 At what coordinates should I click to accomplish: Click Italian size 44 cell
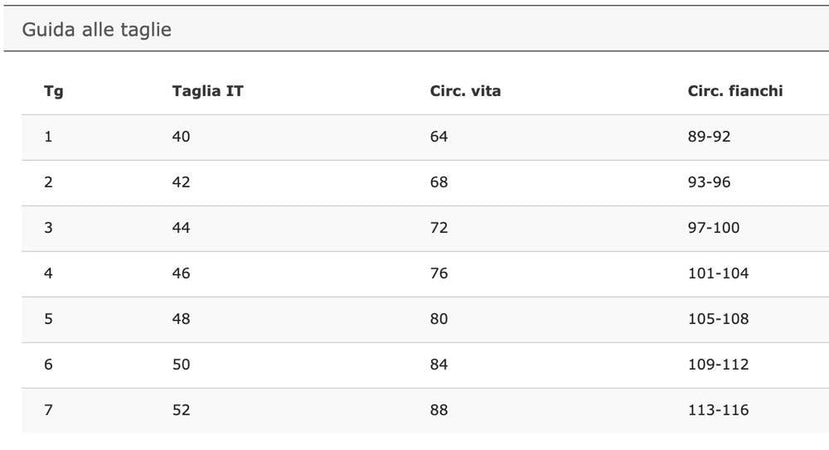point(181,228)
